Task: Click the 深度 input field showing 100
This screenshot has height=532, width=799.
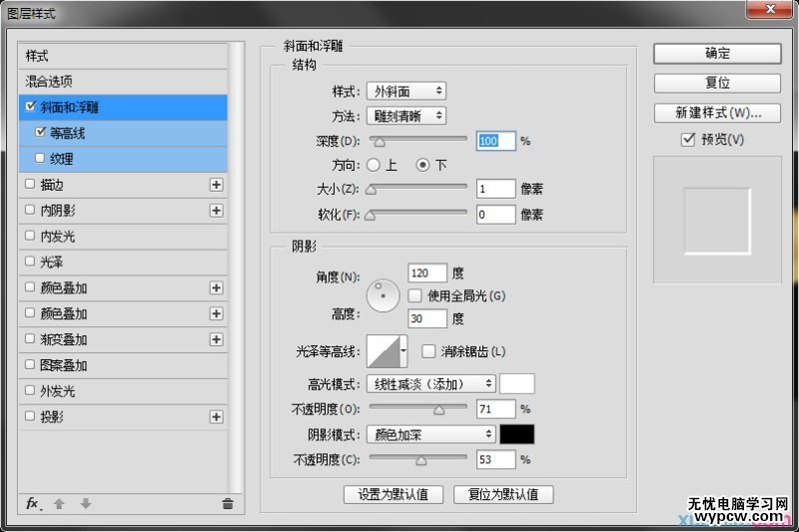Action: tap(495, 141)
